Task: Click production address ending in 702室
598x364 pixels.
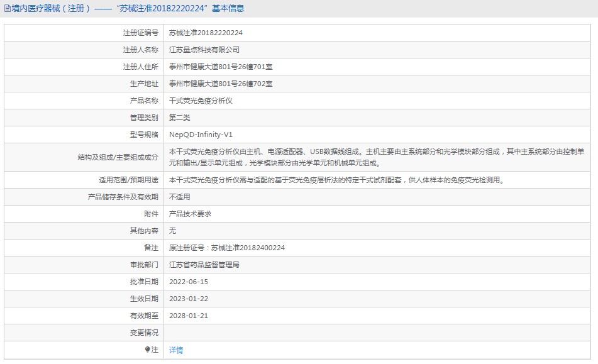Action: coord(221,84)
